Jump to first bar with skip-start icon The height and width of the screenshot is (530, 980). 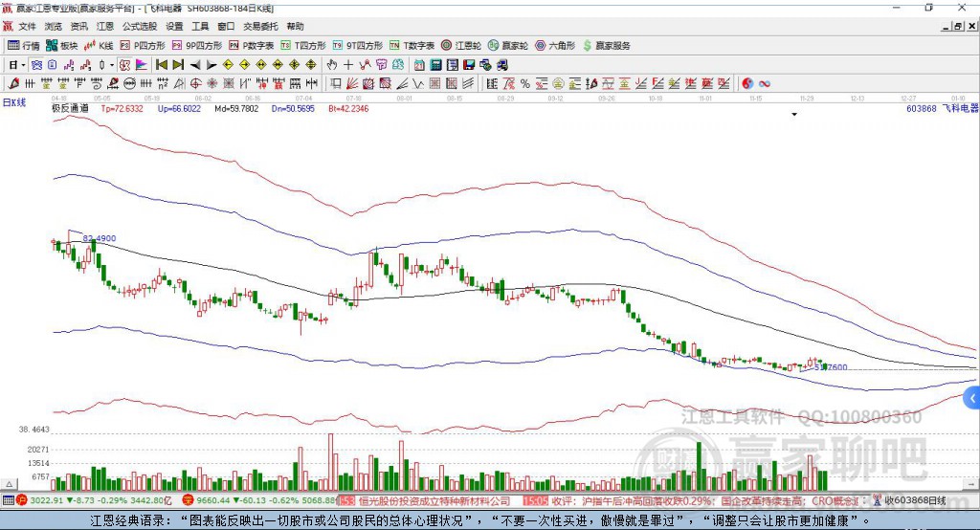[x=161, y=65]
